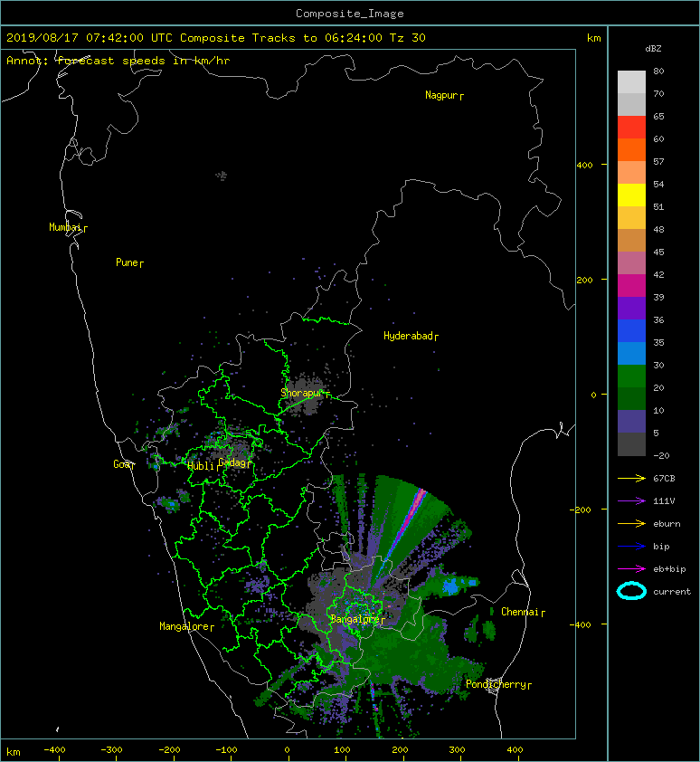This screenshot has height=762, width=700.
Task: Click the -20 value on dBZ scale
Action: 661,455
